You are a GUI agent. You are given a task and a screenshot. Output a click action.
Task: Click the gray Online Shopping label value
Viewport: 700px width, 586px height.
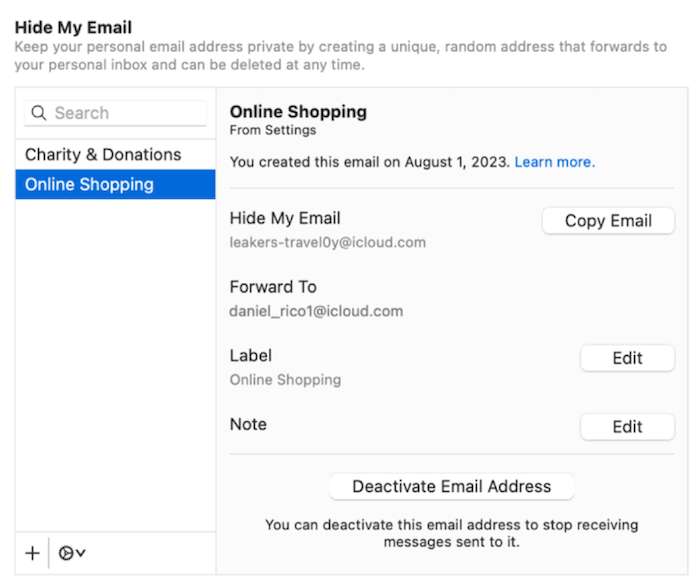(285, 380)
